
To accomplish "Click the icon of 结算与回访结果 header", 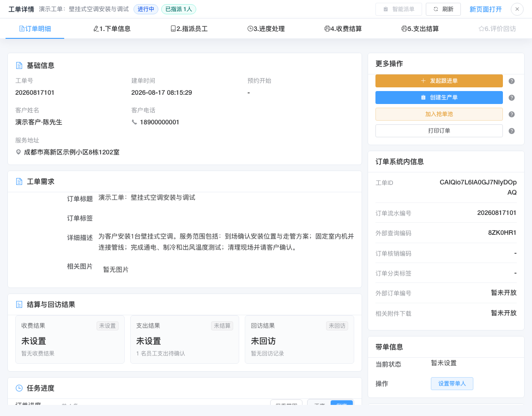I will (19, 305).
